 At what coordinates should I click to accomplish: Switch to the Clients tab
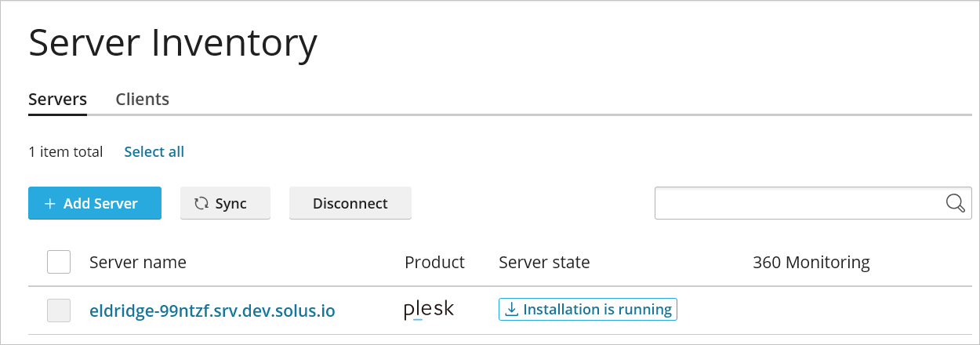click(142, 100)
